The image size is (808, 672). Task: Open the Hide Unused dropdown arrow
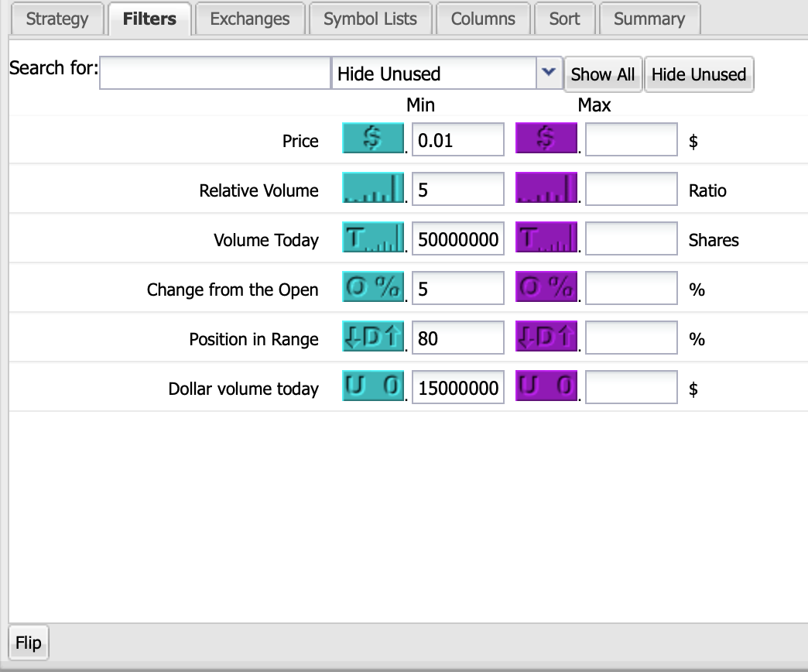548,73
